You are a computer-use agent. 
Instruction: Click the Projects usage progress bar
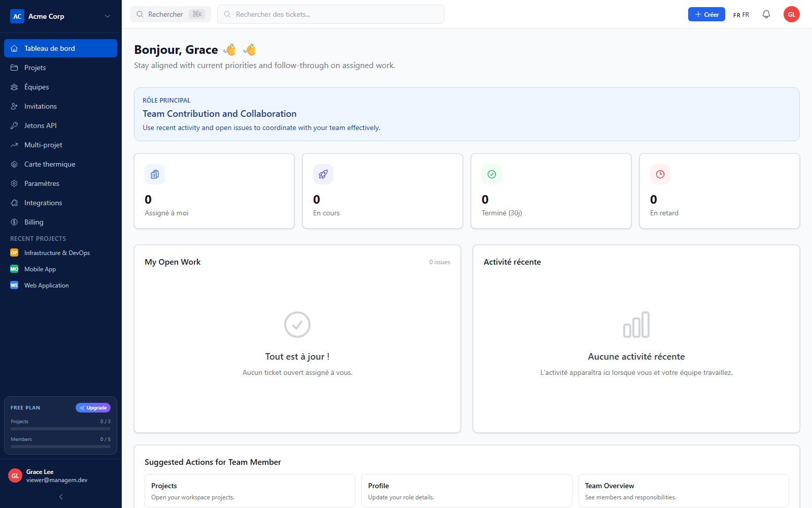point(60,429)
